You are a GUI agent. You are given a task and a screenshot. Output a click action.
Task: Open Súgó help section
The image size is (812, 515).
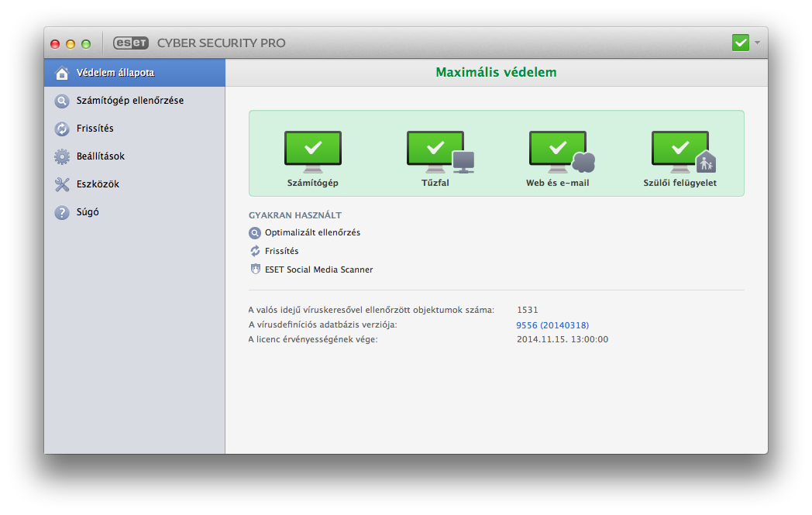(x=135, y=212)
